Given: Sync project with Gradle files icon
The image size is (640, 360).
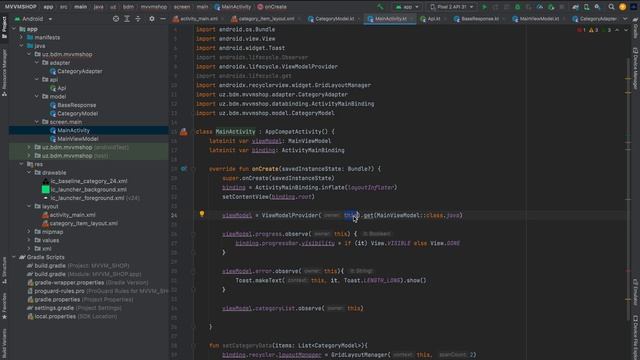Looking at the screenshot, I should click(575, 7).
